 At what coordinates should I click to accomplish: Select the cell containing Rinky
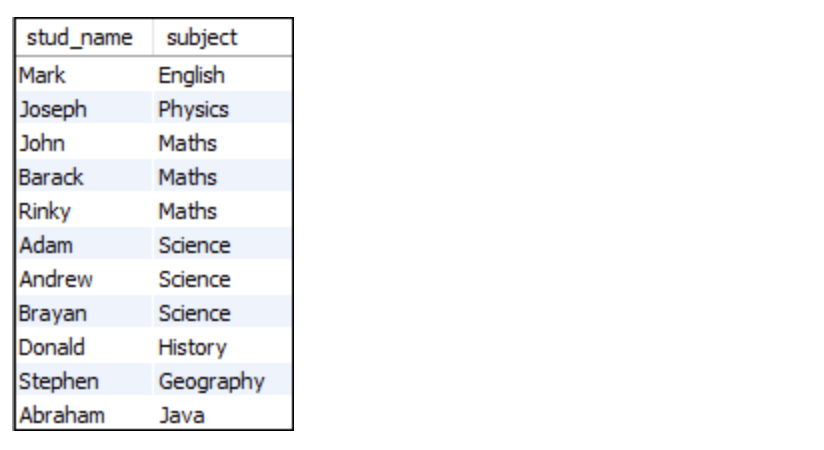tap(84, 211)
